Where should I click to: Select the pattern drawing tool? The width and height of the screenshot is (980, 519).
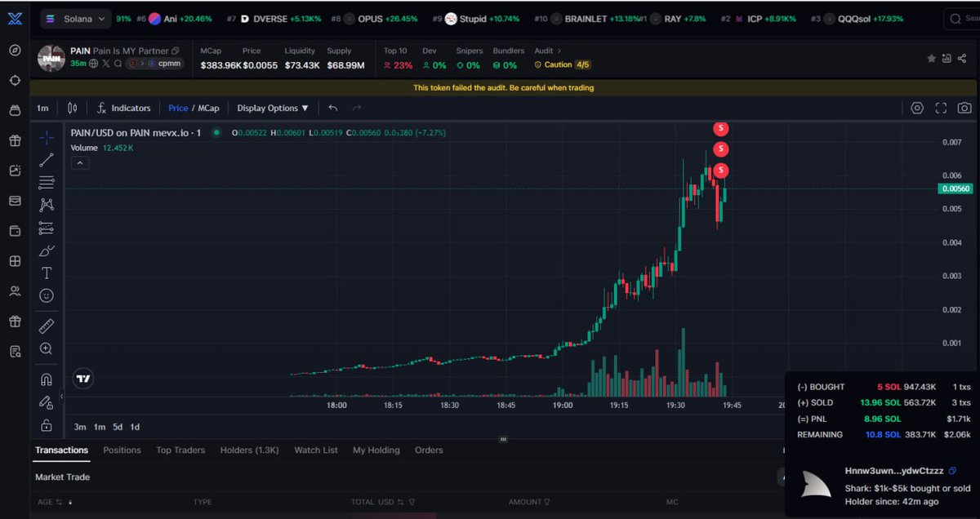click(x=47, y=205)
